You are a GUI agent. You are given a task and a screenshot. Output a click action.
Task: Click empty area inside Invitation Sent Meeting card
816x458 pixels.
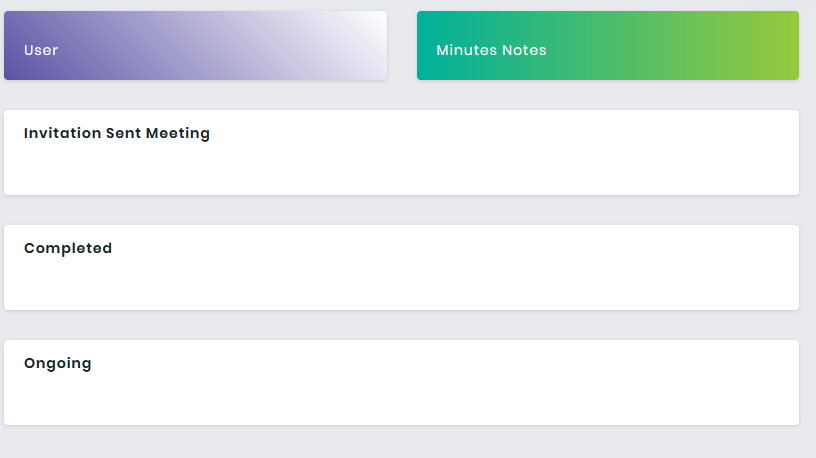(x=468, y=167)
